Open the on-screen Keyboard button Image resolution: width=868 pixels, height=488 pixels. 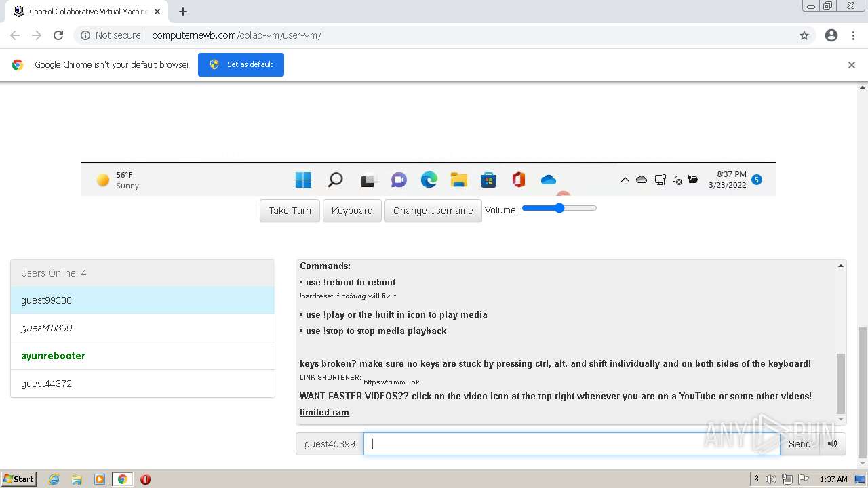click(x=352, y=211)
